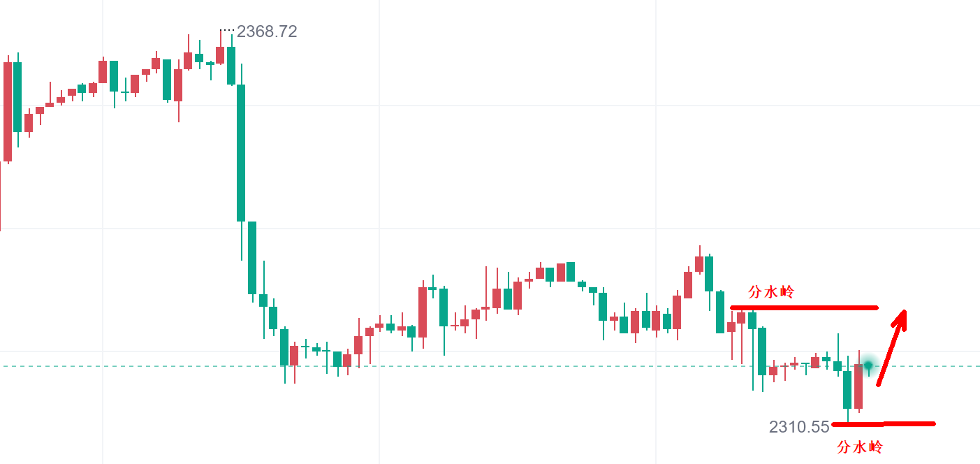
Task: Select the upper red 分水岭 text label
Action: tap(771, 292)
